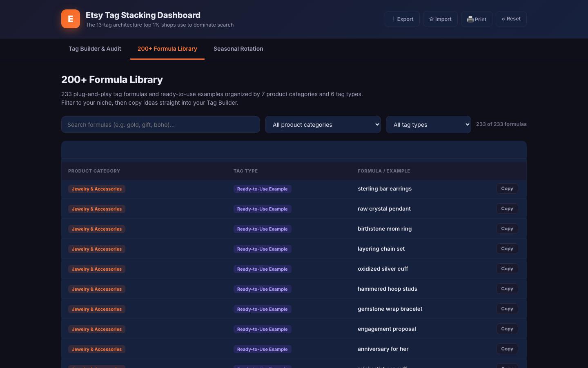Select the layering chain set text
The image size is (588, 368).
[x=381, y=249]
